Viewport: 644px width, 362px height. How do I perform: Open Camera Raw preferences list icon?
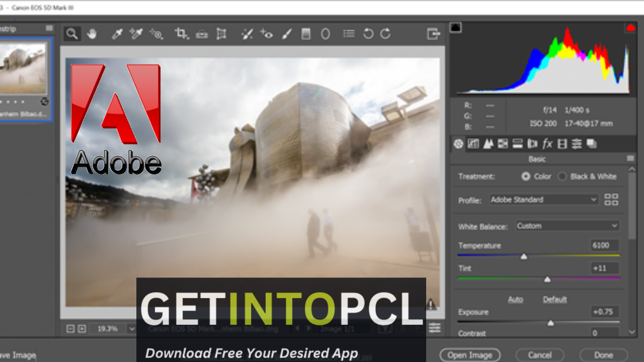click(x=349, y=34)
